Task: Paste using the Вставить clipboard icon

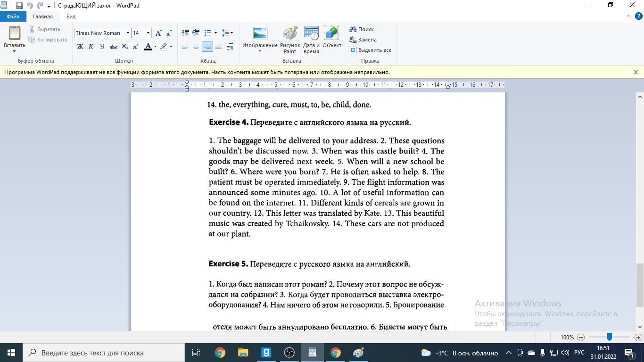Action: [x=15, y=33]
